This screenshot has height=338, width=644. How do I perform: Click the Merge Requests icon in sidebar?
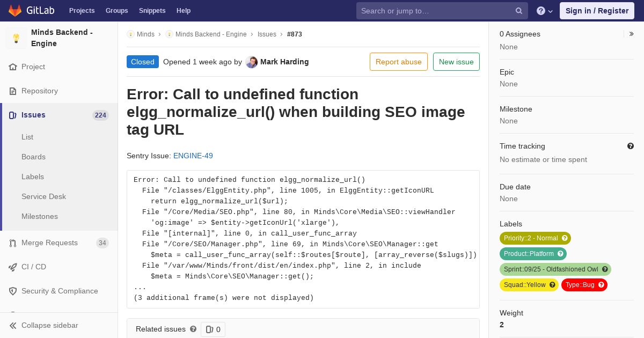pos(13,243)
